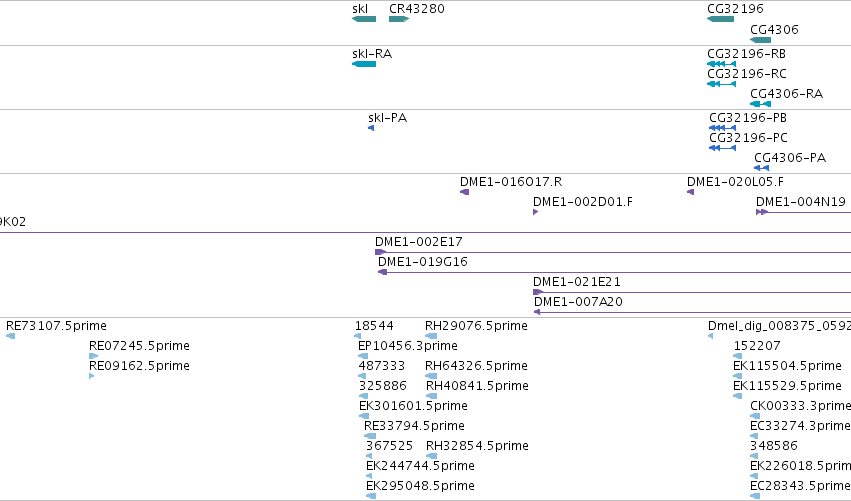Image resolution: width=851 pixels, height=501 pixels.
Task: Select the CG4306 gene glyph
Action: pyautogui.click(x=760, y=40)
